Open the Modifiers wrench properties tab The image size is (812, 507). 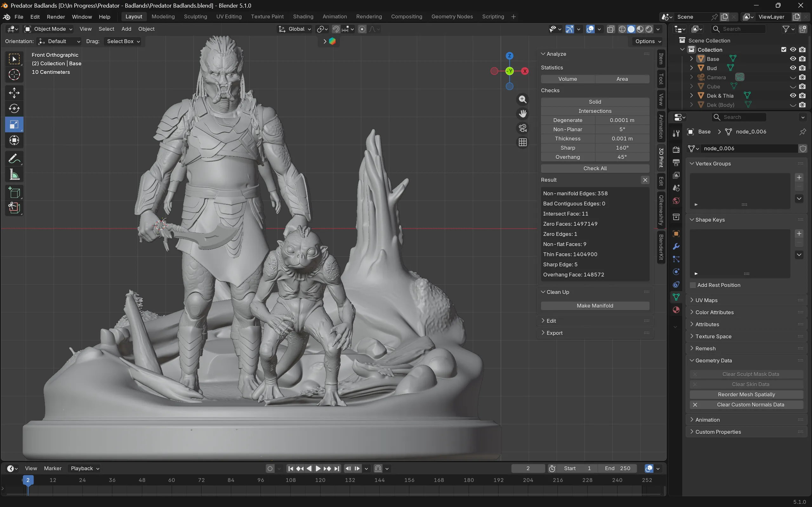[676, 246]
